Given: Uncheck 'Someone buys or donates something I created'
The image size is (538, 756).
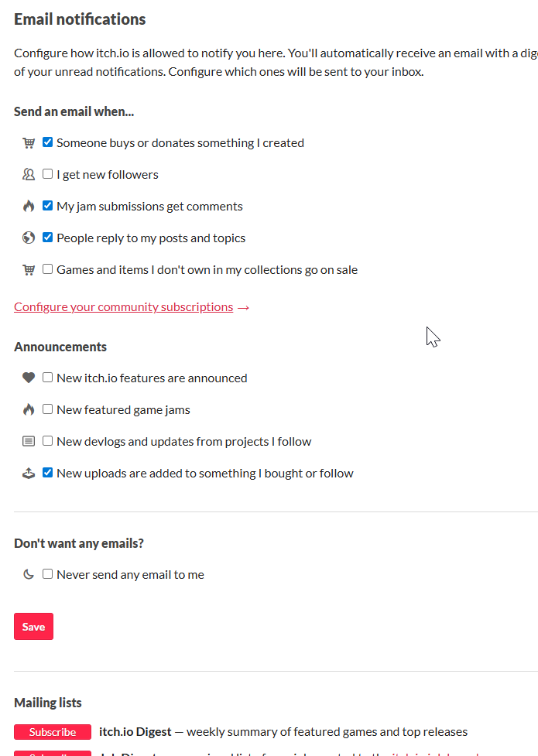Looking at the screenshot, I should coord(47,142).
